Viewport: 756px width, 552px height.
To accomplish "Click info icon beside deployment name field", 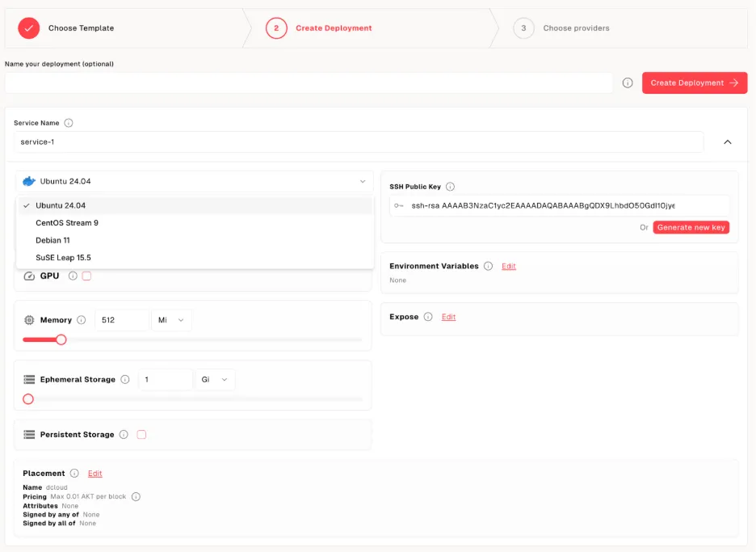I will (x=628, y=82).
